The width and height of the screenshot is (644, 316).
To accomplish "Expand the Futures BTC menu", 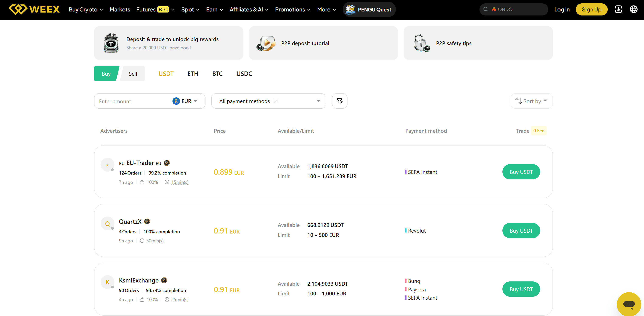I will point(156,10).
